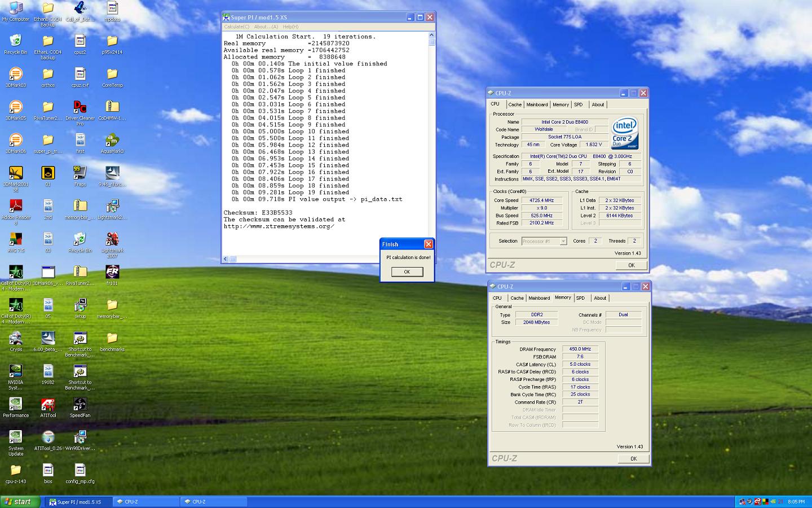Switch to CPU tab in lower CPU-Z
This screenshot has width=812, height=508.
(x=497, y=298)
